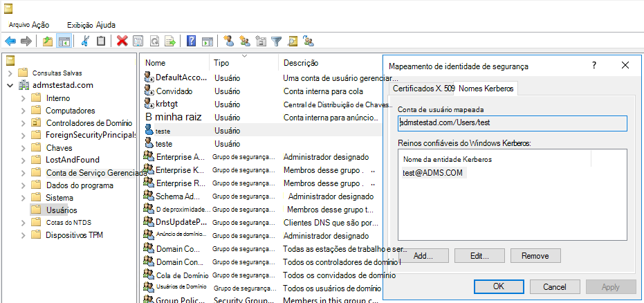
Task: Select the Cola de Domínio group row
Action: click(263, 275)
